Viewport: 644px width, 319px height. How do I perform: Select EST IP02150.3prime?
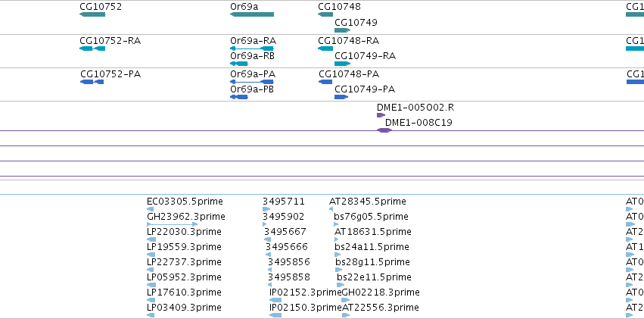coord(275,315)
